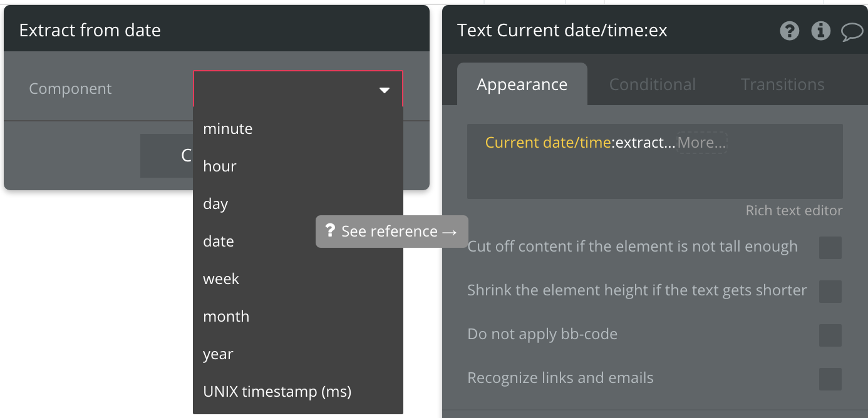Click the See reference link
868x418 pixels.
click(392, 232)
